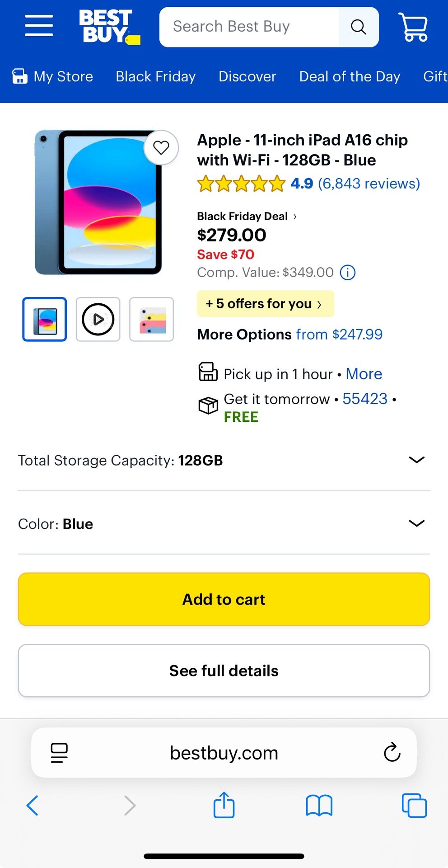Open the shopping cart
Screen dimensions: 448x868
(413, 27)
